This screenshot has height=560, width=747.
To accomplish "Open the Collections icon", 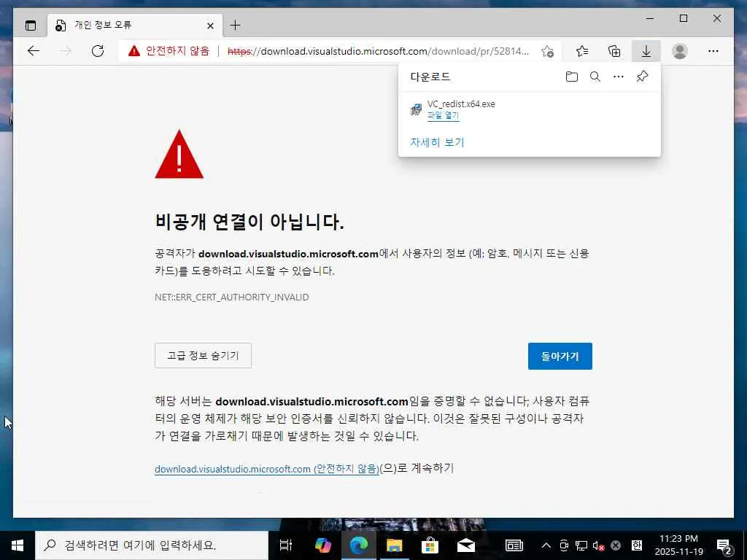I will coord(614,51).
